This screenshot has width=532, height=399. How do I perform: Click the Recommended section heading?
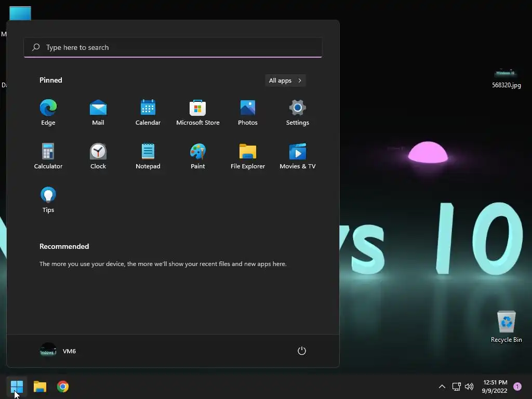[x=64, y=246]
